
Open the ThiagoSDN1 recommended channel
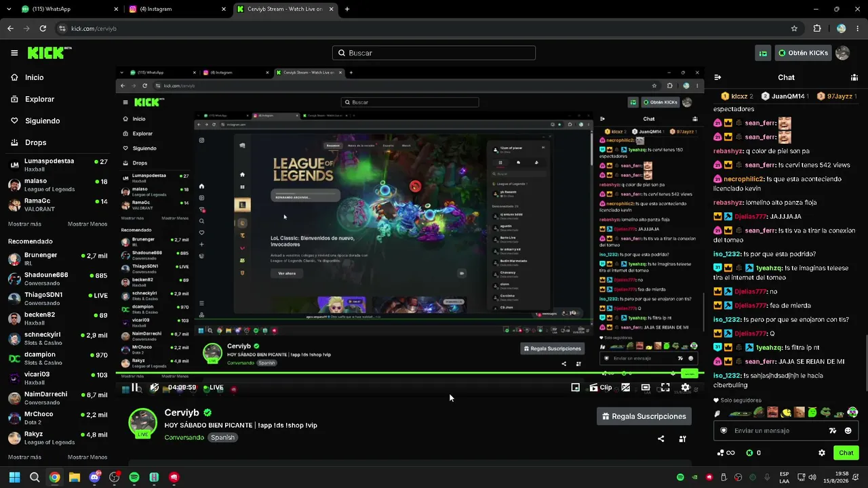(58, 298)
